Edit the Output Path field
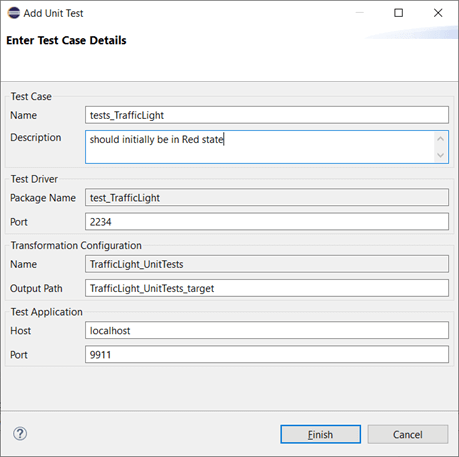The image size is (459, 457). point(267,288)
